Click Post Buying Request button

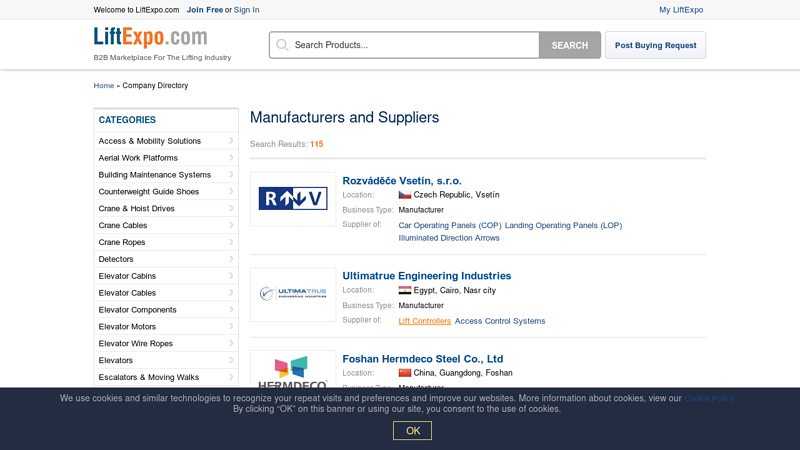tap(655, 45)
